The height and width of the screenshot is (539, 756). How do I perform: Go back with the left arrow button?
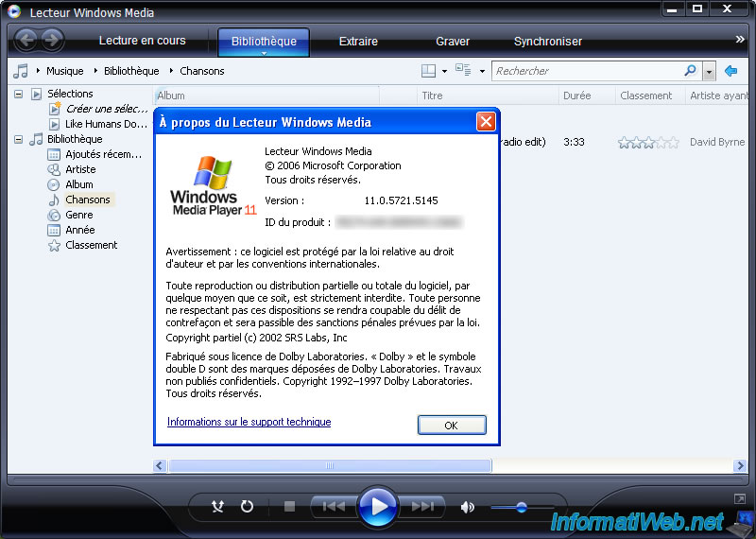coord(26,40)
